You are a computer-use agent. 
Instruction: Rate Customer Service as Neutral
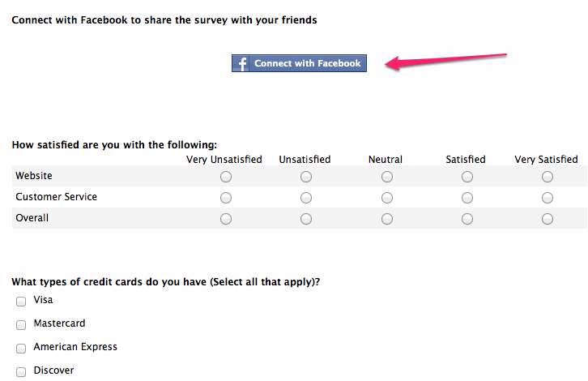386,198
